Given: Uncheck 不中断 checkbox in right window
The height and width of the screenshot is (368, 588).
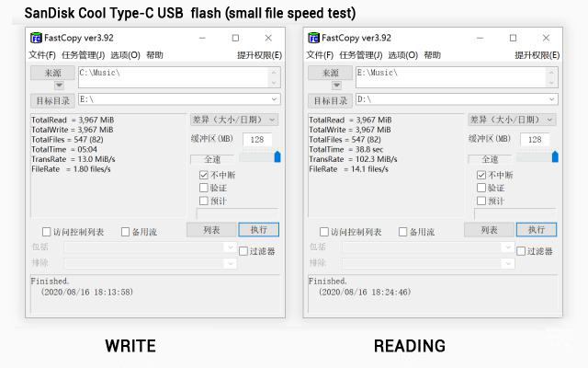Looking at the screenshot, I should coord(481,175).
